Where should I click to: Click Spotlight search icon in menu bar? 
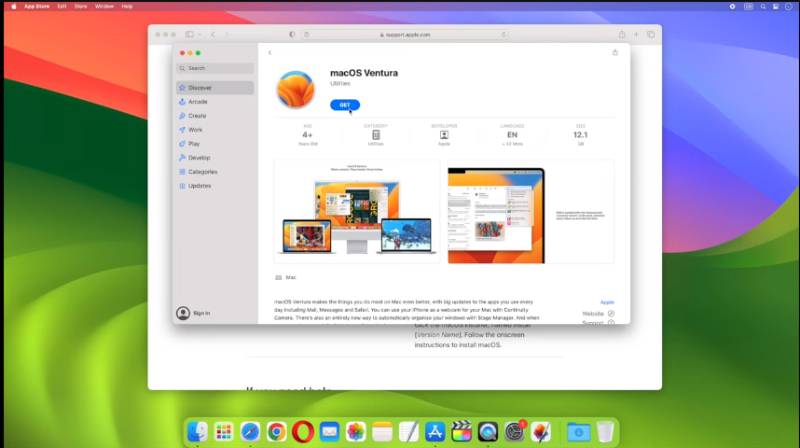763,7
